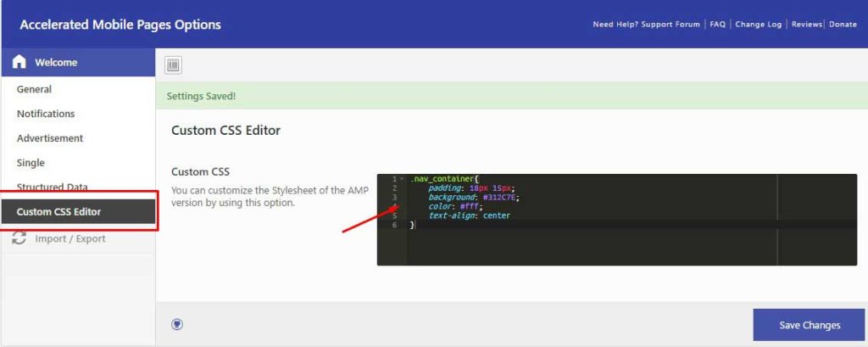This screenshot has width=868, height=347.
Task: Click the Save Changes button
Action: [x=809, y=325]
